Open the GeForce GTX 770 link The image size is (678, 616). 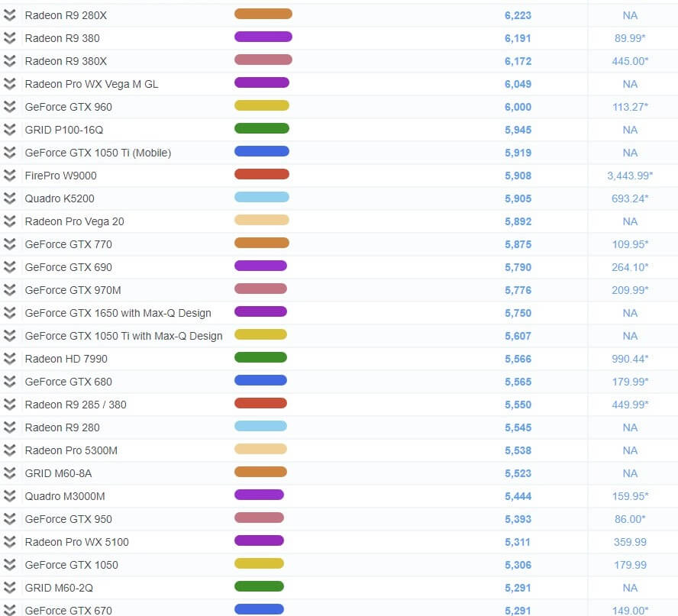[x=68, y=245]
